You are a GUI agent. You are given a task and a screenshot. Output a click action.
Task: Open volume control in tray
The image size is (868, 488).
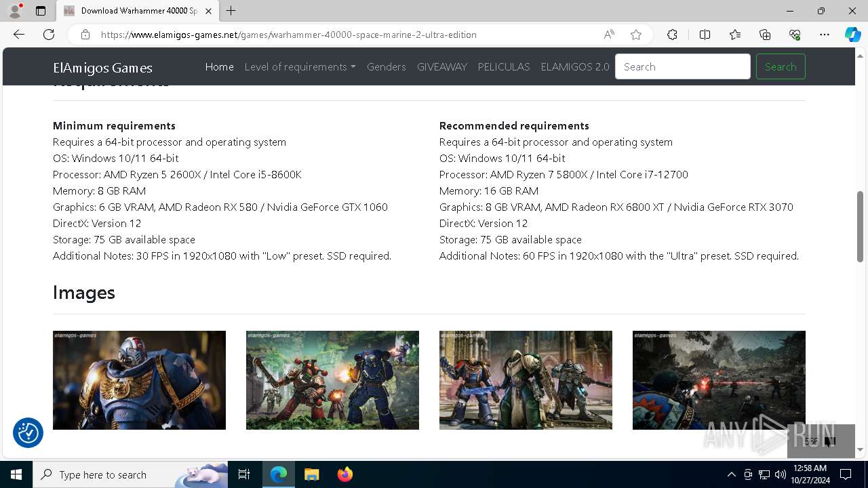point(780,474)
